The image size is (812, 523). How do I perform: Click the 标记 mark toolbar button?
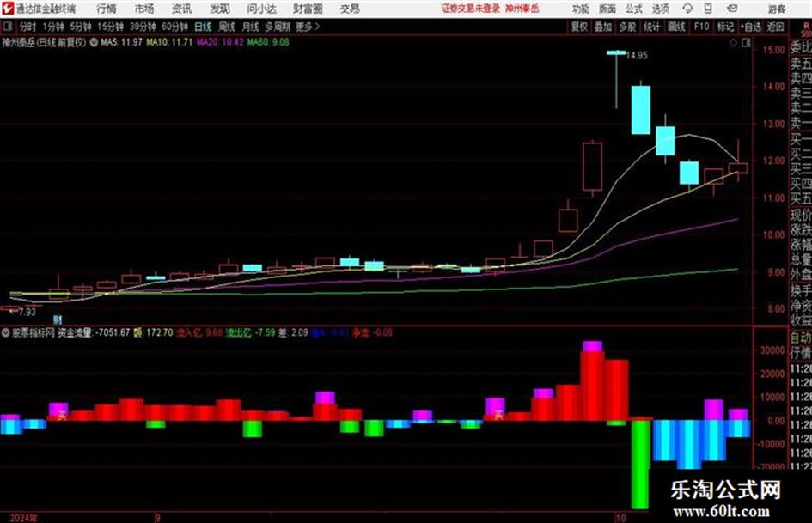click(x=725, y=27)
